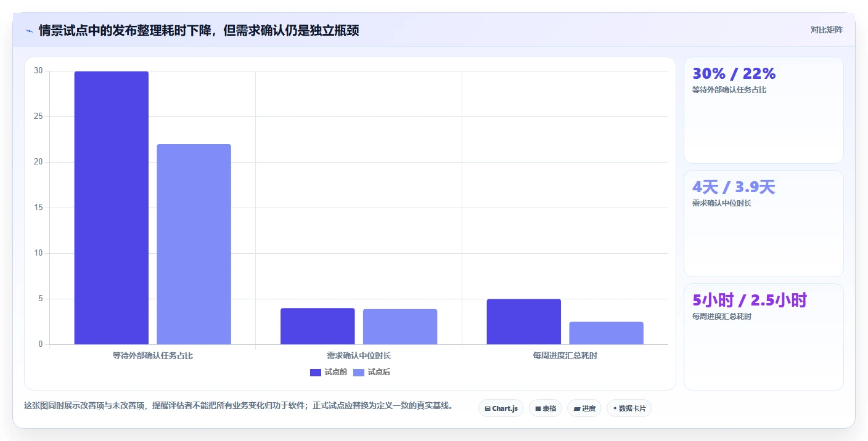Image resolution: width=868 pixels, height=441 pixels.
Task: Click the 试点后 bar for 每周进度汇总耗时
Action: (606, 333)
